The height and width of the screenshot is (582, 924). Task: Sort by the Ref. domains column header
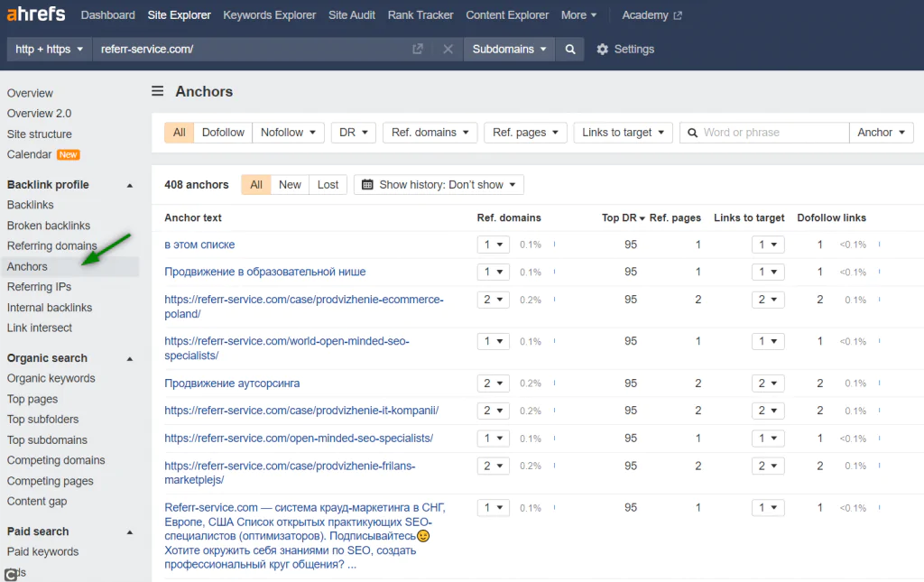(509, 218)
